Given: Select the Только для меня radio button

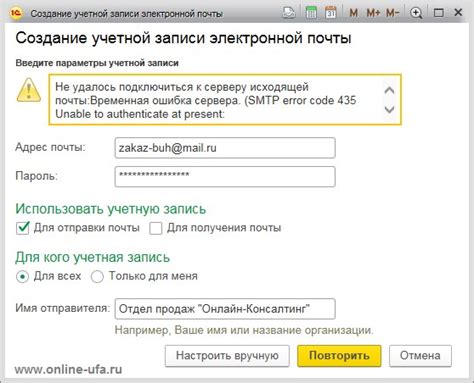Looking at the screenshot, I should 97,277.
